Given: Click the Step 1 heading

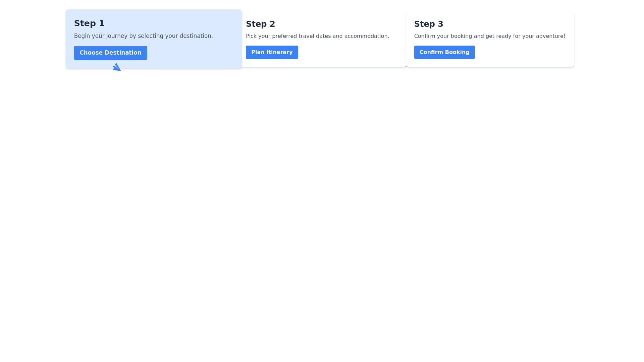Looking at the screenshot, I should point(89,23).
